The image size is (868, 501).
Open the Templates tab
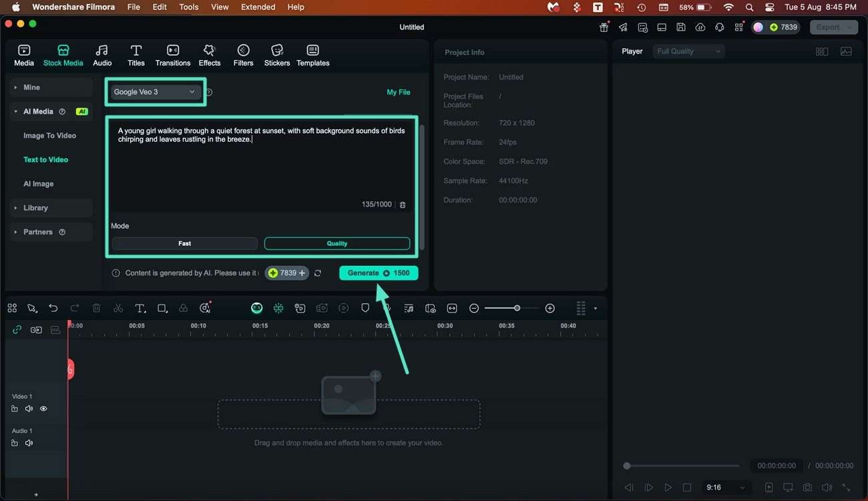click(x=313, y=55)
